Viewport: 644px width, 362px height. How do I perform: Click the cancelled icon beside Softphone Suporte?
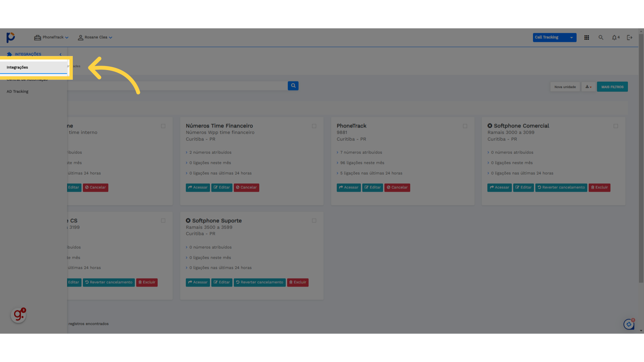coord(188,221)
